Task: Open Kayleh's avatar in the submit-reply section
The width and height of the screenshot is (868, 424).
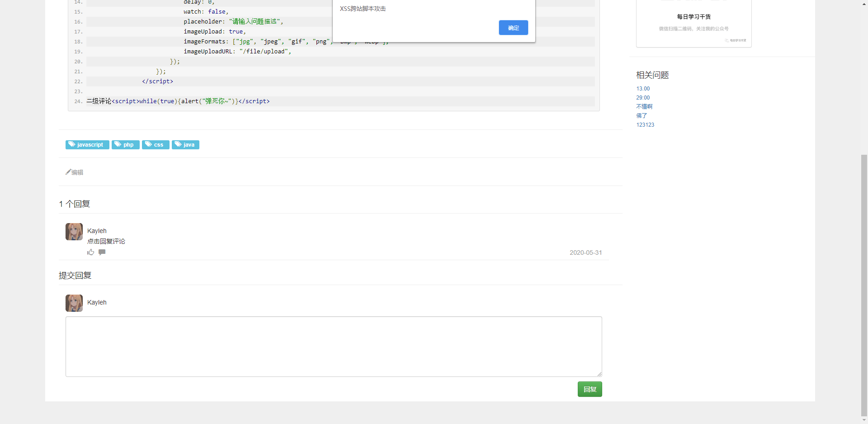Action: pyautogui.click(x=74, y=303)
